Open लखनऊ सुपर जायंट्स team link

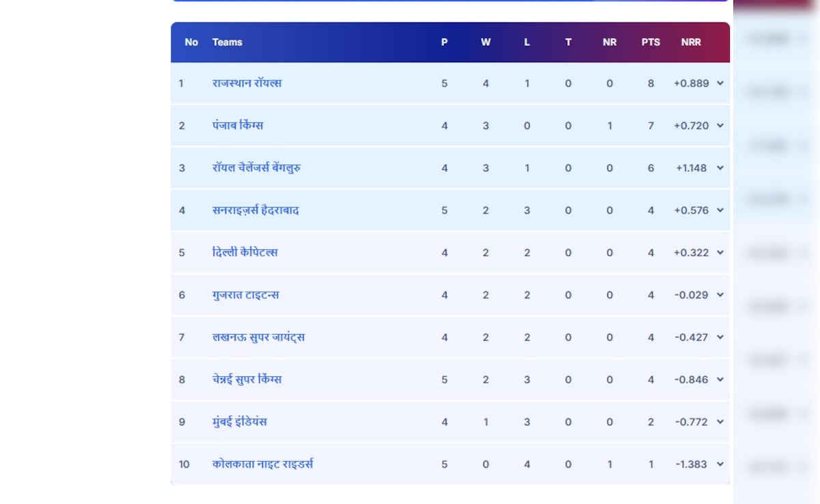click(258, 337)
